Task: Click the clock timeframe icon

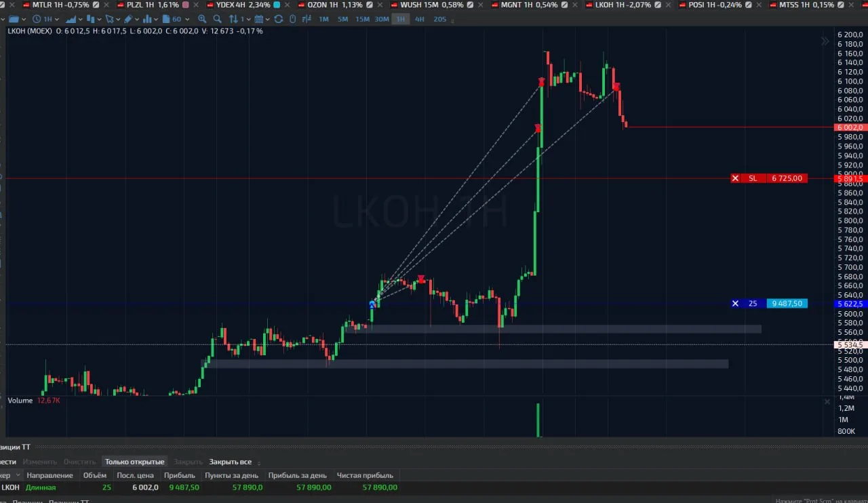Action: pos(37,19)
